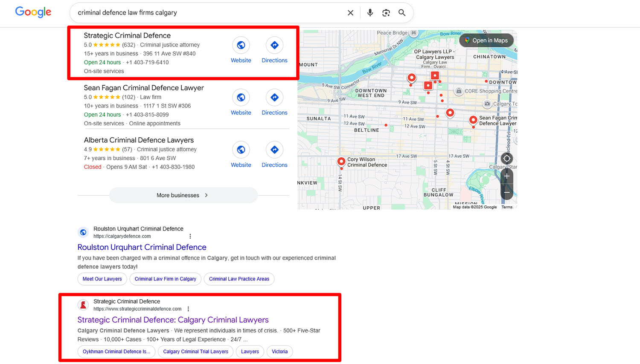This screenshot has height=364, width=640.
Task: Open the Roulston Urquhart Criminal Defence link
Action: tap(142, 247)
